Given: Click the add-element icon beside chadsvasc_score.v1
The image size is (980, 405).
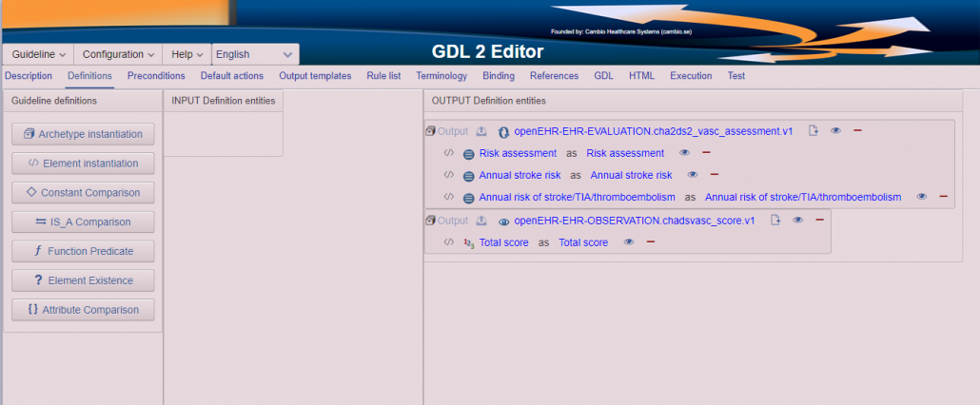Looking at the screenshot, I should pos(775,221).
